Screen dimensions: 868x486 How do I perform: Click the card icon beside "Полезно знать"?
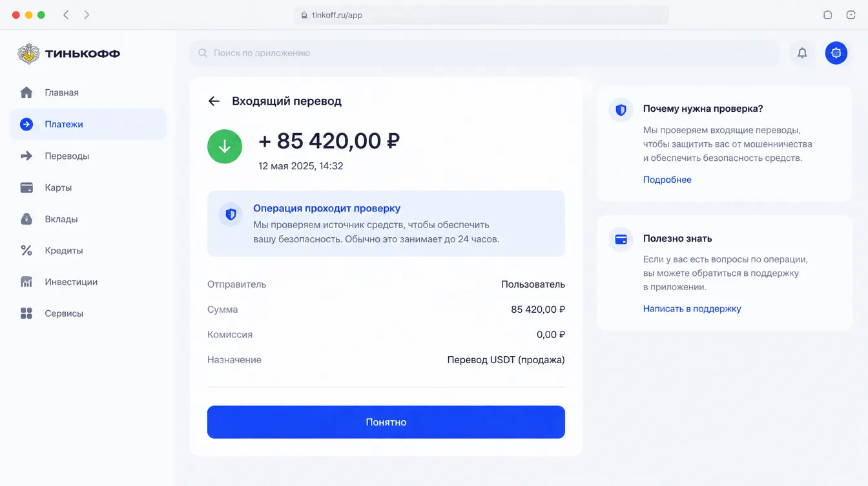(x=621, y=239)
